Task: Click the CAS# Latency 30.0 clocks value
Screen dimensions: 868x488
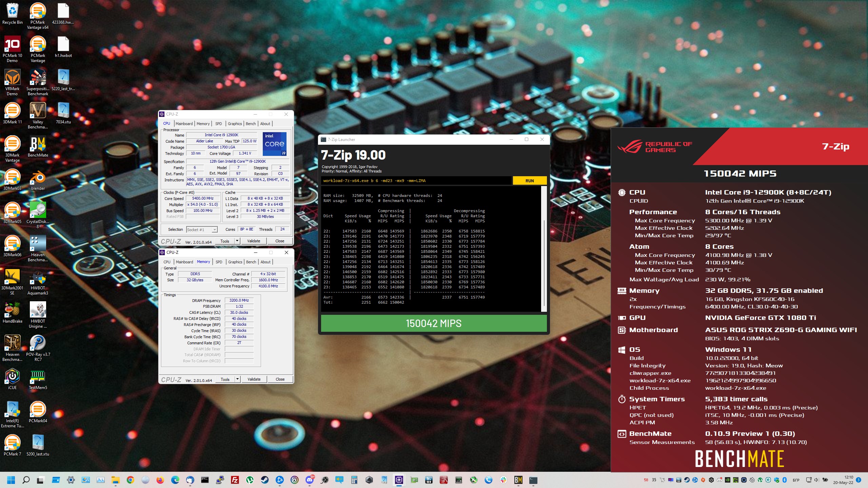Action: [239, 312]
